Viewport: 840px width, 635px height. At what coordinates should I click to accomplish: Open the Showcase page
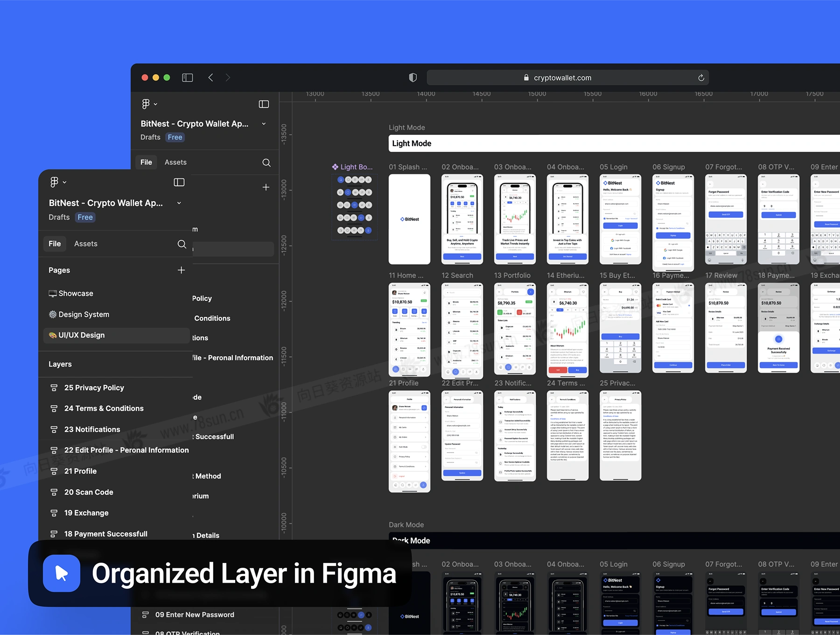[x=76, y=293]
